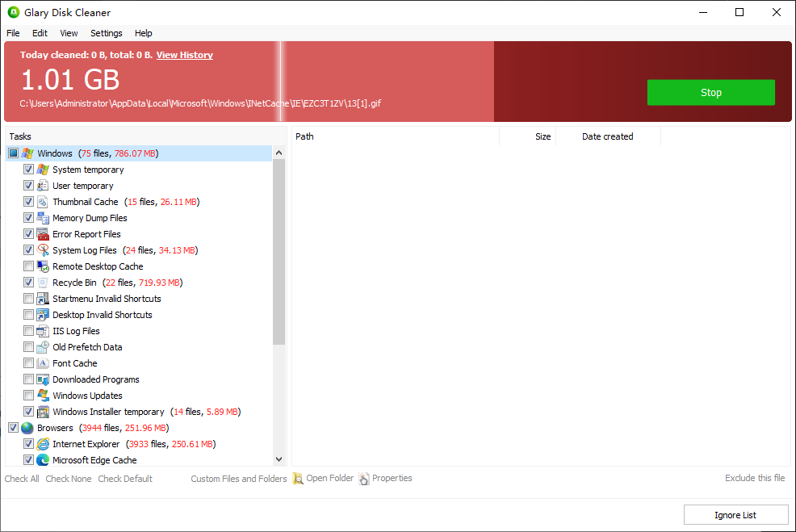Open the Settings menu

[106, 33]
